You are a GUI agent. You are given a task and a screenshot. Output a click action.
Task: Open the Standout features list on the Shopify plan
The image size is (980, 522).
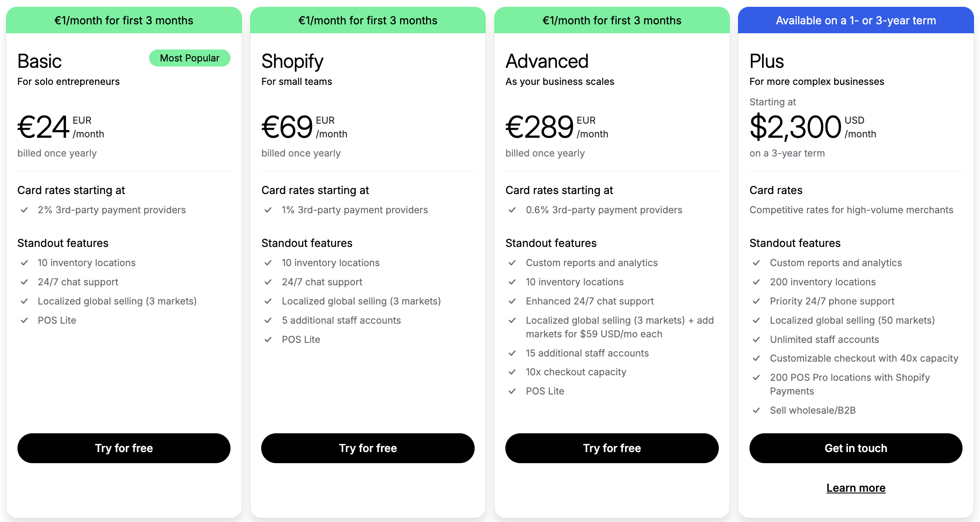click(x=306, y=243)
